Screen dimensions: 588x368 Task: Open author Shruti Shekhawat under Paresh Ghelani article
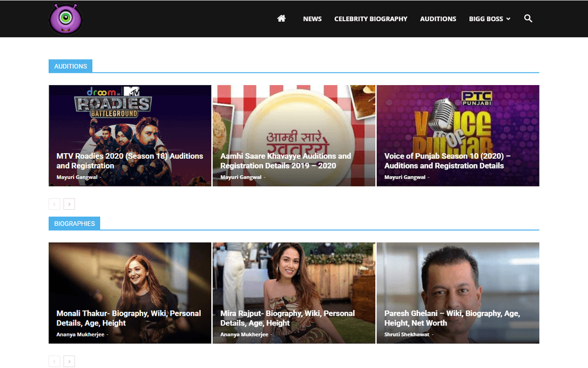pos(407,335)
